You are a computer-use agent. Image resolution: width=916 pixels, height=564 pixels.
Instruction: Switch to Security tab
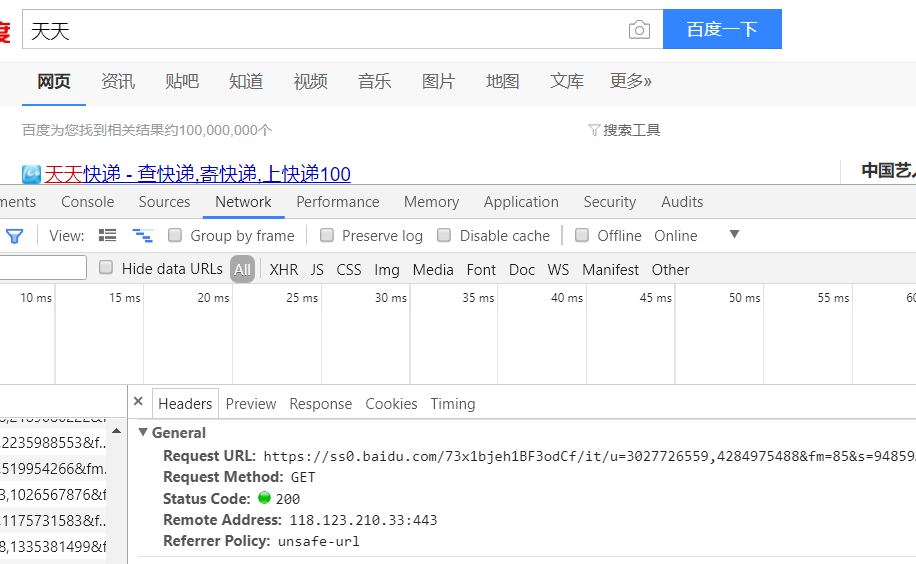(610, 202)
